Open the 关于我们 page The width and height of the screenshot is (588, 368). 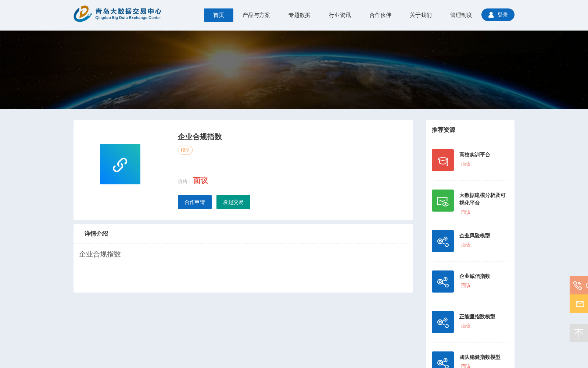[421, 15]
